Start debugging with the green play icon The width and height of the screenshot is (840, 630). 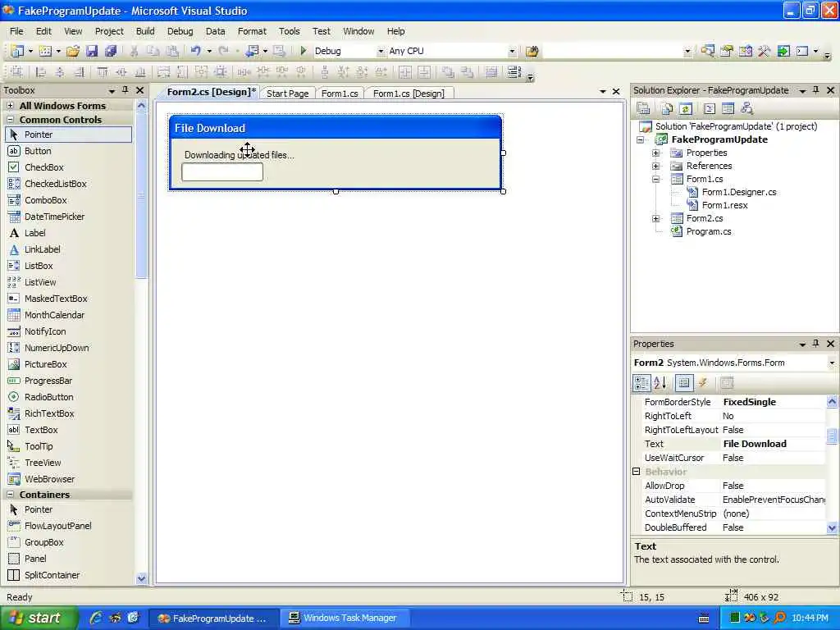pos(304,51)
